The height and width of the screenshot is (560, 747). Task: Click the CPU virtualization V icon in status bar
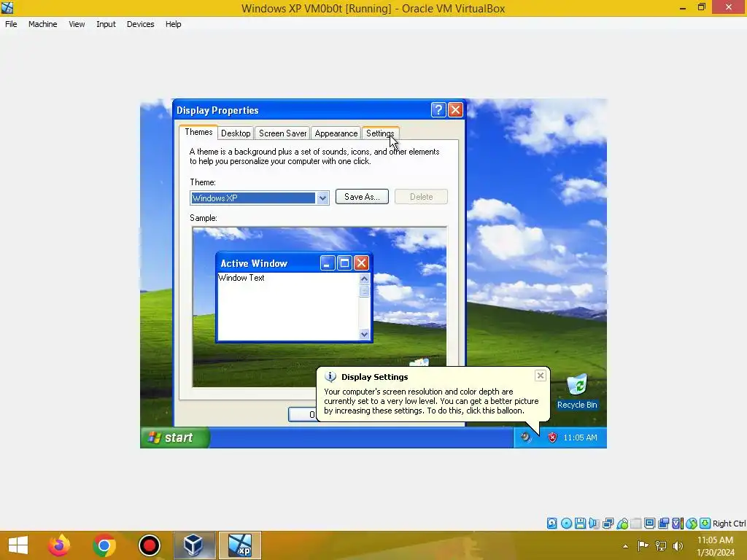[x=677, y=524]
